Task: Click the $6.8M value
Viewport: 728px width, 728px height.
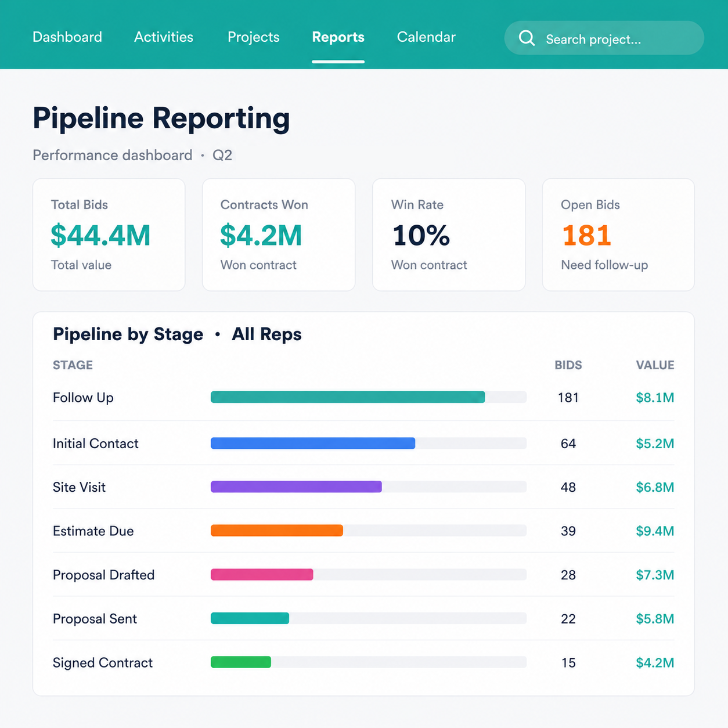Action: [655, 487]
